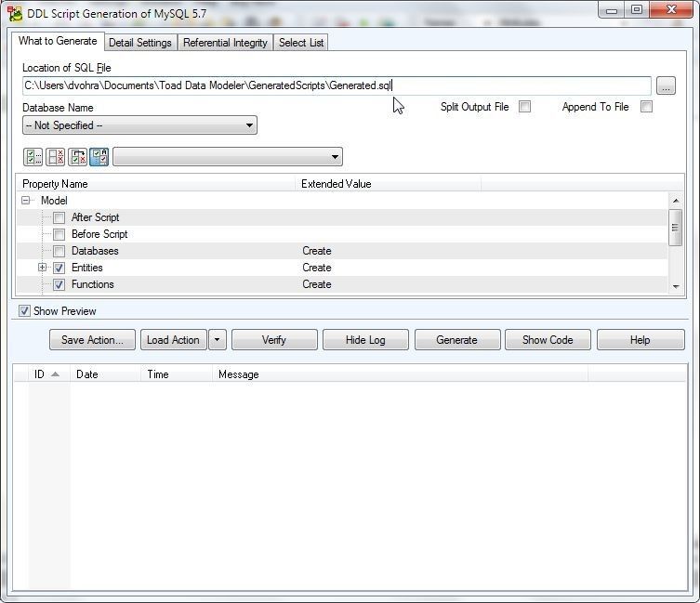
Task: Open file browser with the ellipsis button
Action: pyautogui.click(x=666, y=85)
